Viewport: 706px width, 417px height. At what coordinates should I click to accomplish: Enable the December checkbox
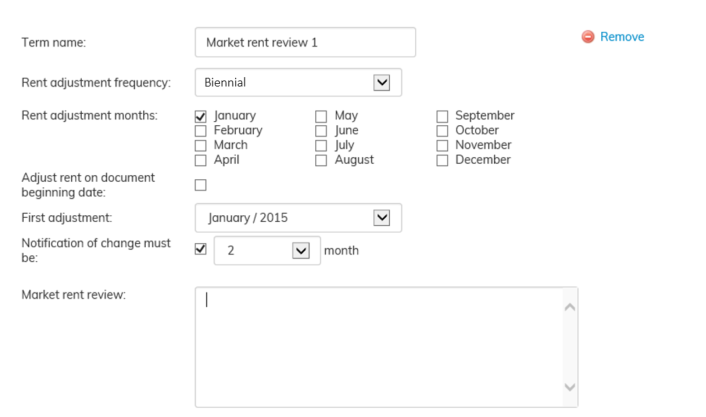click(442, 160)
